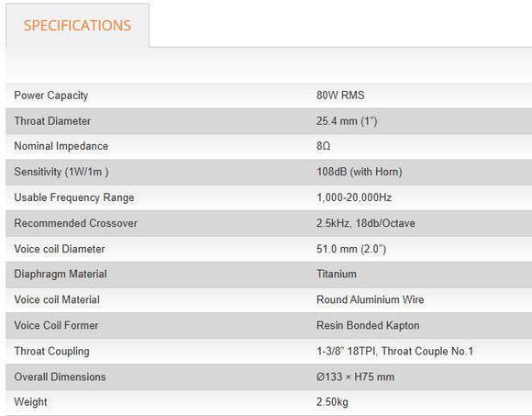This screenshot has width=532, height=416.
Task: Select the Voice coil Diameter label
Action: point(60,249)
